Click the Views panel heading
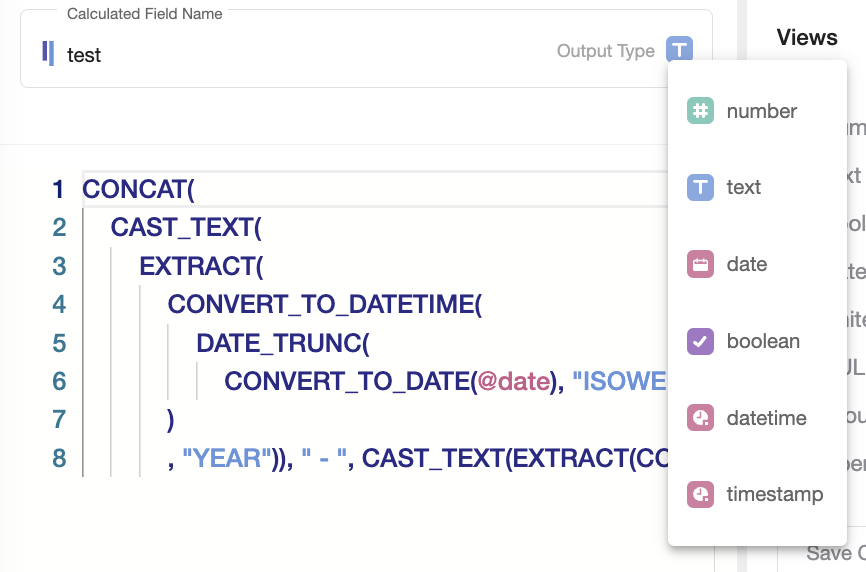The height and width of the screenshot is (572, 866). (x=806, y=37)
